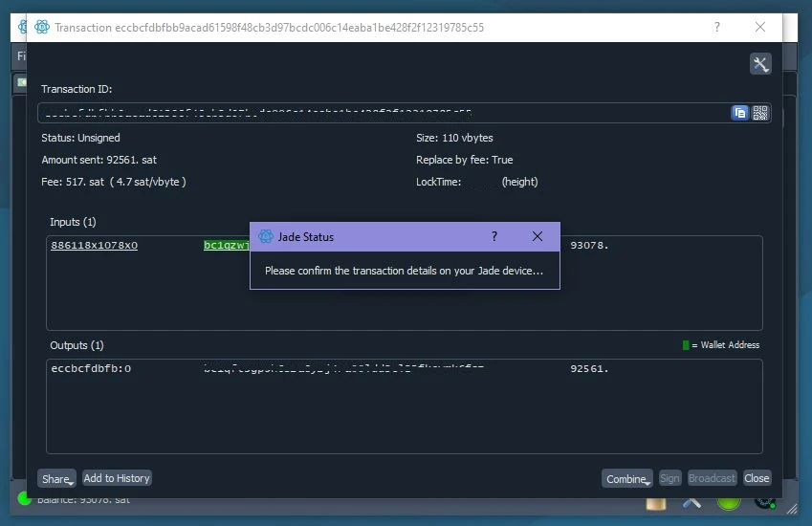Image resolution: width=812 pixels, height=526 pixels.
Task: Open the transaction tools wrench menu
Action: [760, 64]
